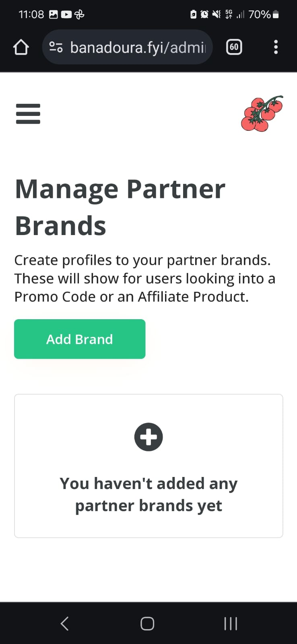Tap the alarm clock status icon

204,14
